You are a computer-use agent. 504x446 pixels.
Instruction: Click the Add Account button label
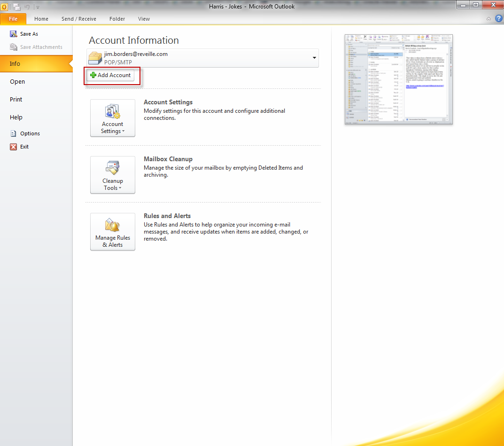(114, 75)
